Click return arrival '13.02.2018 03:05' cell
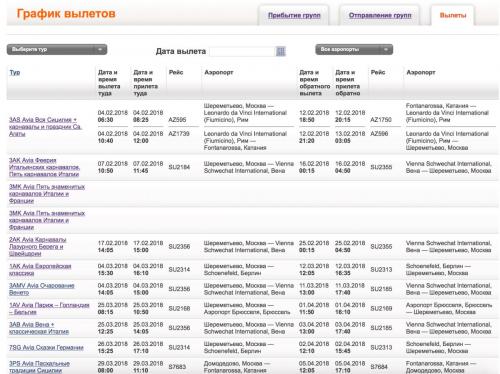This screenshot has width=500, height=374. point(350,137)
